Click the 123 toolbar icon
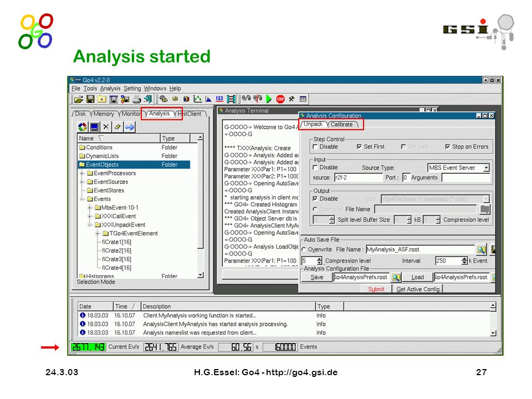 tap(219, 99)
